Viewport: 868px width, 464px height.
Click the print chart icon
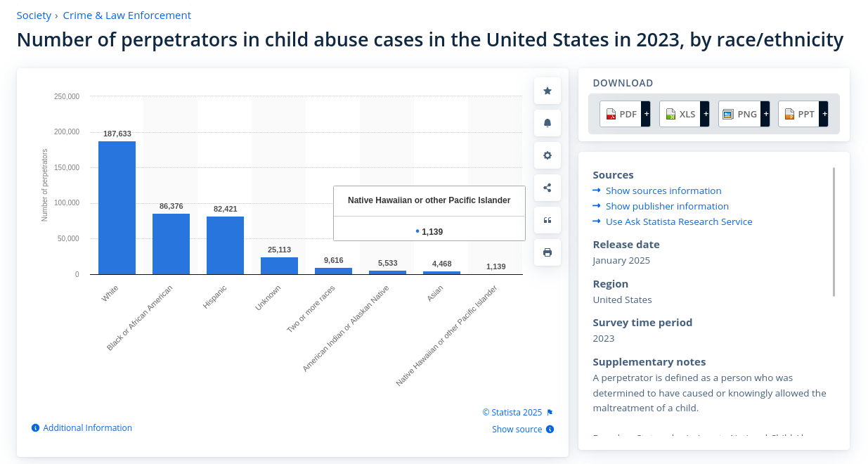point(548,252)
